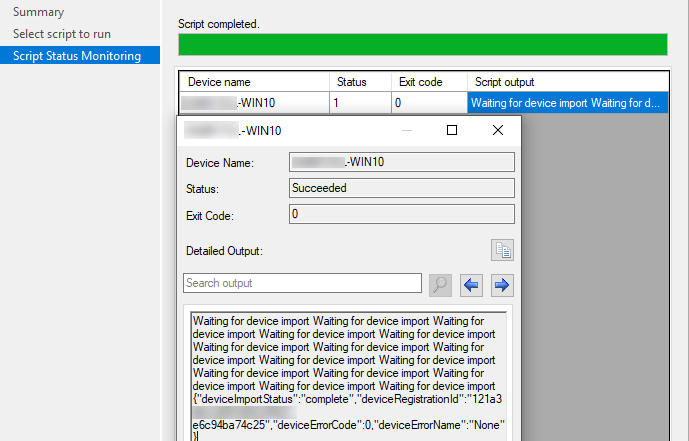Click the deviceImportStatus complete line
The width and height of the screenshot is (689, 441).
coord(347,399)
